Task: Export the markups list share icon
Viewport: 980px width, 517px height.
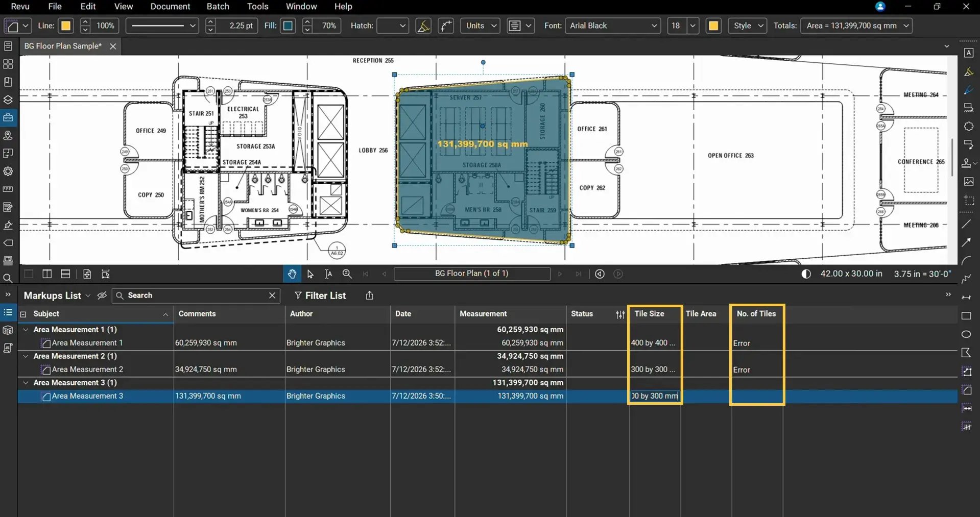Action: (x=370, y=296)
